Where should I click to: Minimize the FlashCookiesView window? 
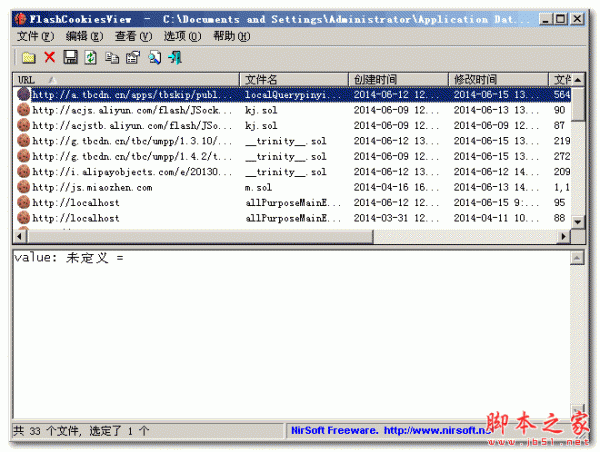point(546,19)
